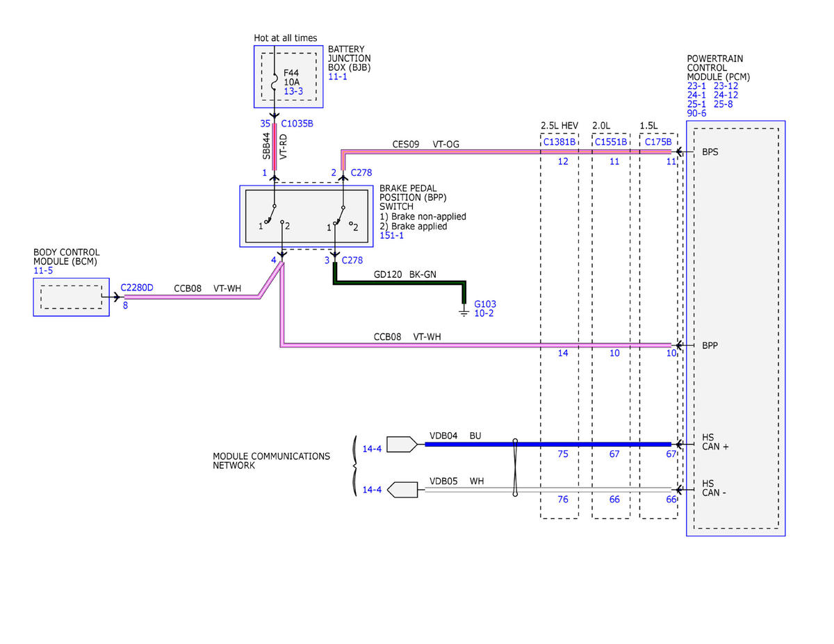This screenshot has width=834, height=644.
Task: Select the Body Control Module box
Action: [x=71, y=297]
